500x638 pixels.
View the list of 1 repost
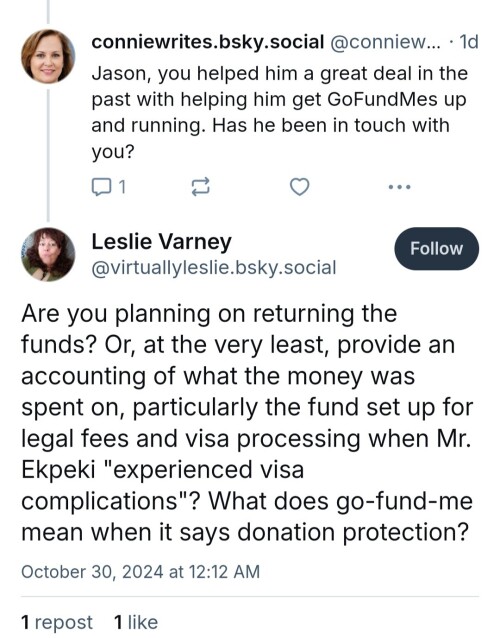pos(57,622)
